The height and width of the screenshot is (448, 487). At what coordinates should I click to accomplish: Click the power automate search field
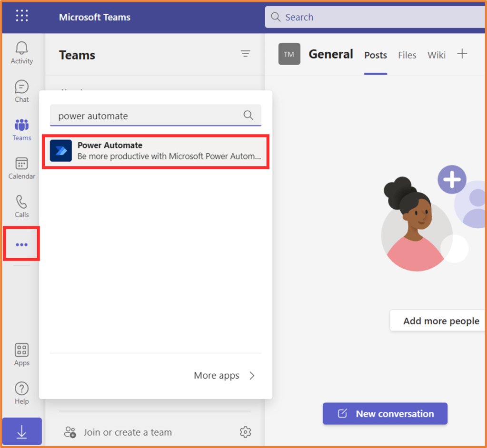148,116
